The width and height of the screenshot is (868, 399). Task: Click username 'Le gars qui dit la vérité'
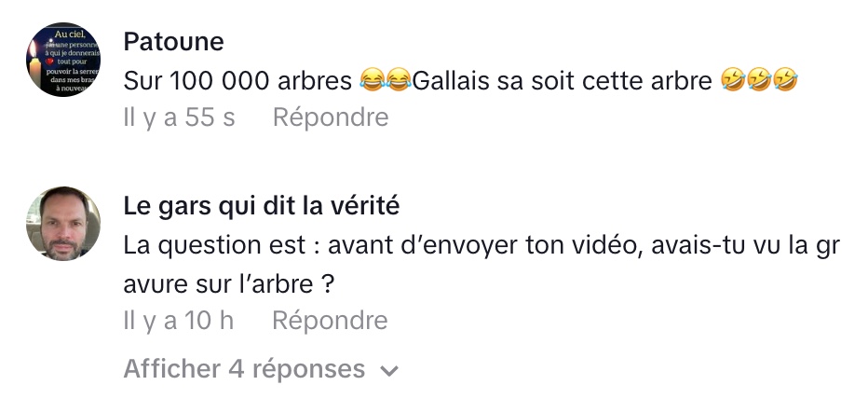pos(262,206)
